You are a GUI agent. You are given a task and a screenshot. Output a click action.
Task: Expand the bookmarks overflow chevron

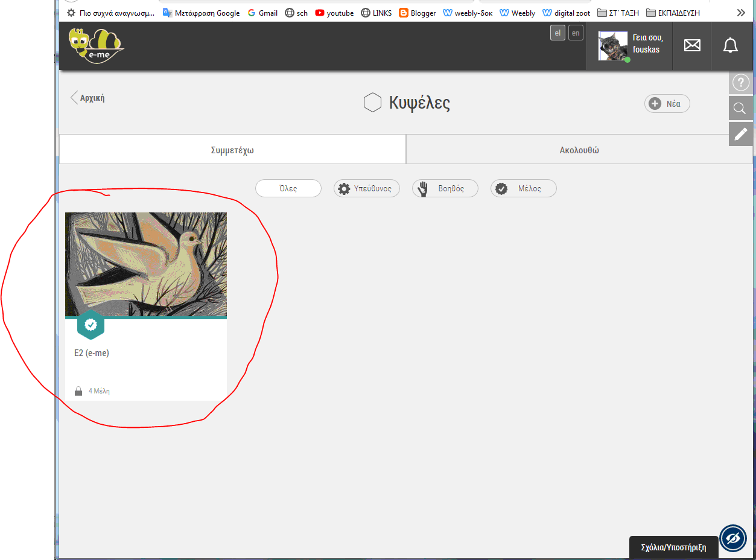click(x=741, y=13)
